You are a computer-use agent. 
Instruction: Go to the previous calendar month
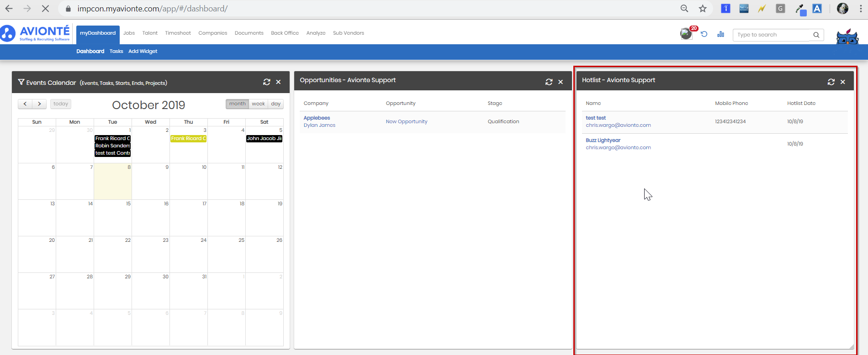25,104
